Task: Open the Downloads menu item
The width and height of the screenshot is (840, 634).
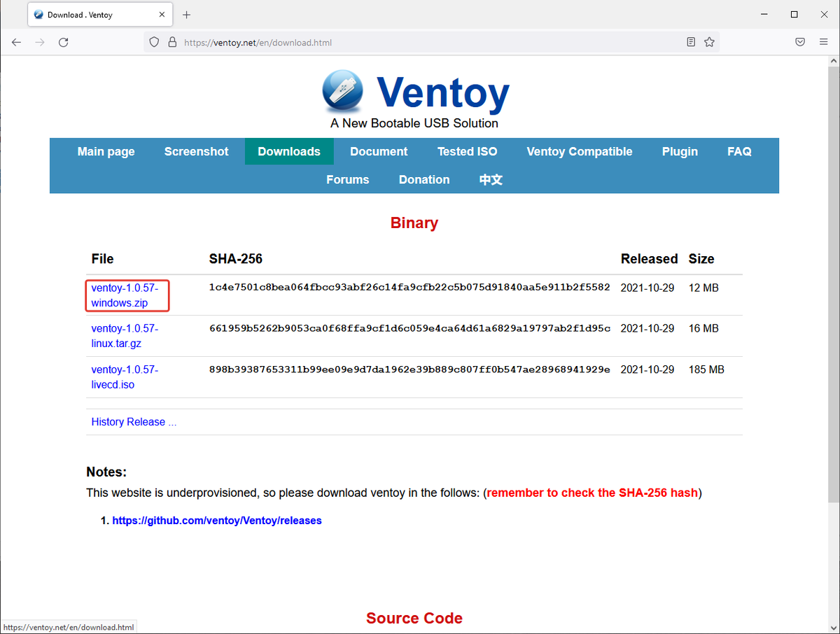Action: point(289,151)
